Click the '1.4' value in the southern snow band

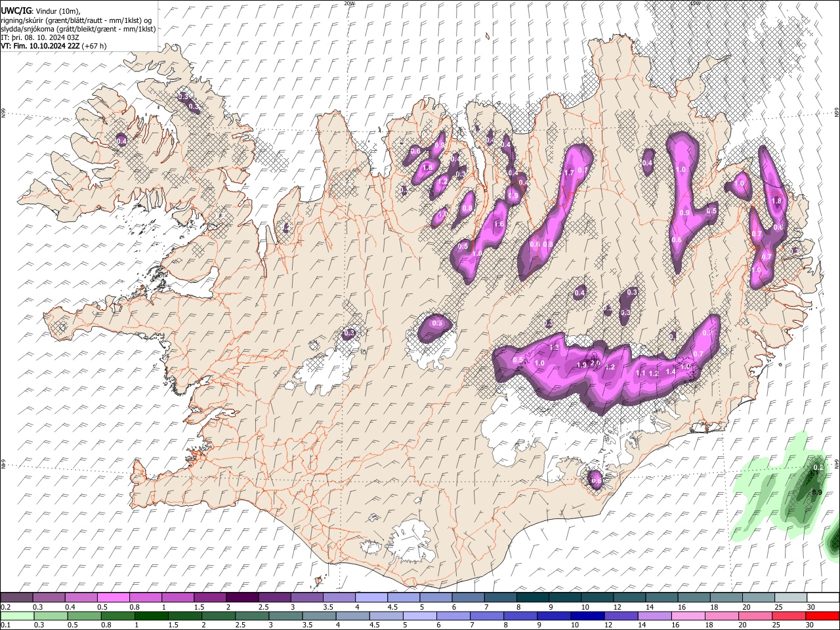click(x=671, y=371)
